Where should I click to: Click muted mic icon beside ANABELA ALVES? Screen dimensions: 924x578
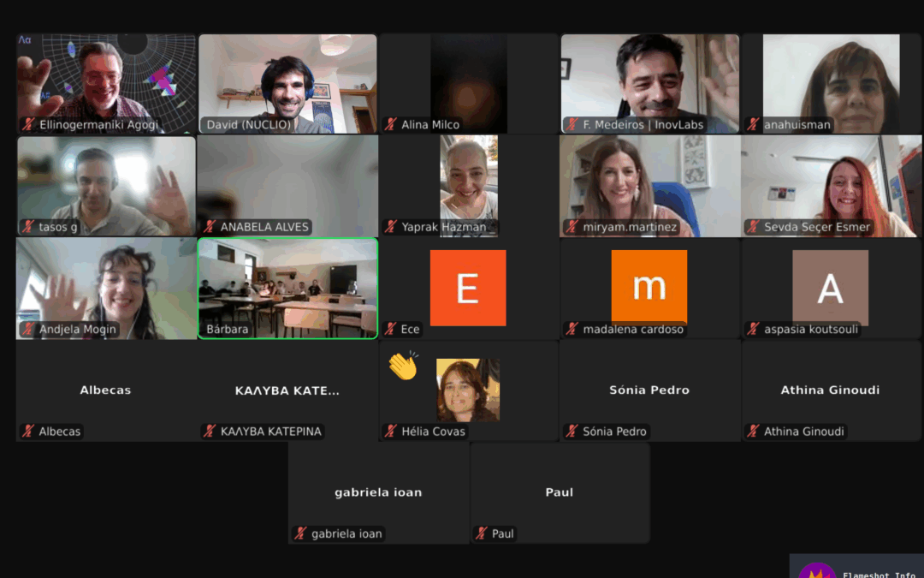[210, 226]
